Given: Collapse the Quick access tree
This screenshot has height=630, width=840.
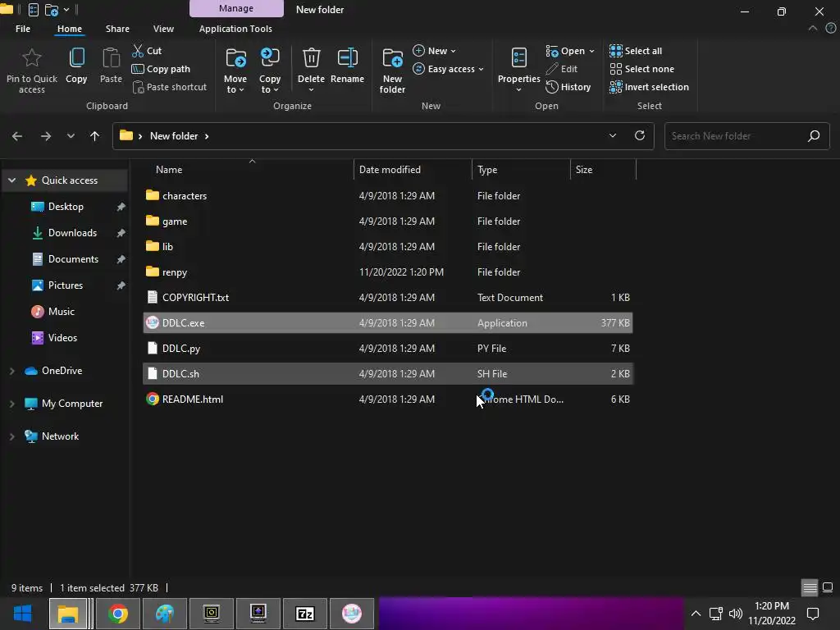Looking at the screenshot, I should point(11,180).
